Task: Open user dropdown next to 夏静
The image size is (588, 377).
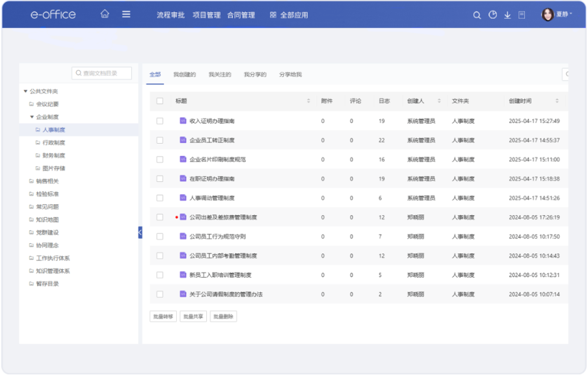Action: (571, 14)
